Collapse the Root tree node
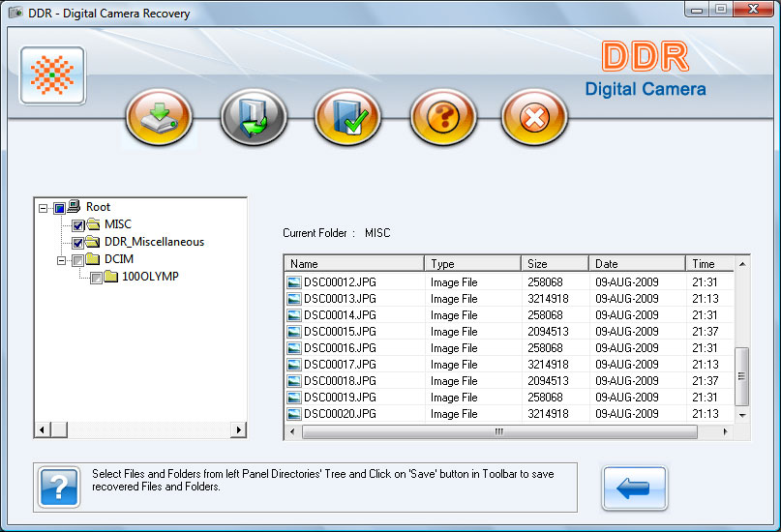The width and height of the screenshot is (781, 532). pos(44,208)
